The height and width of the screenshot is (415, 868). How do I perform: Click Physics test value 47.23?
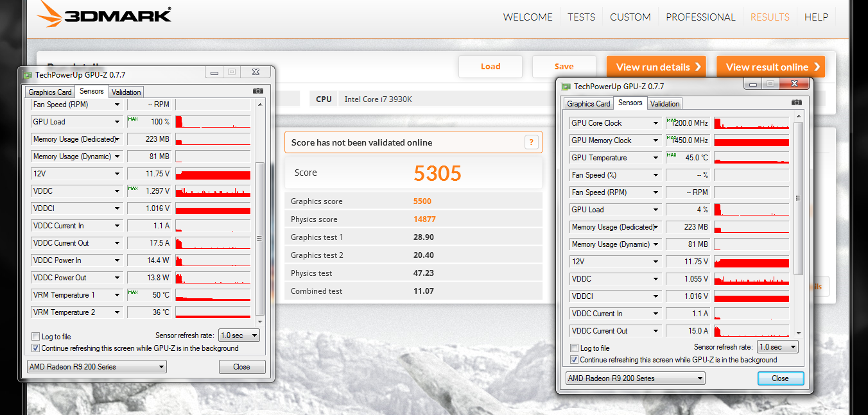click(x=424, y=273)
